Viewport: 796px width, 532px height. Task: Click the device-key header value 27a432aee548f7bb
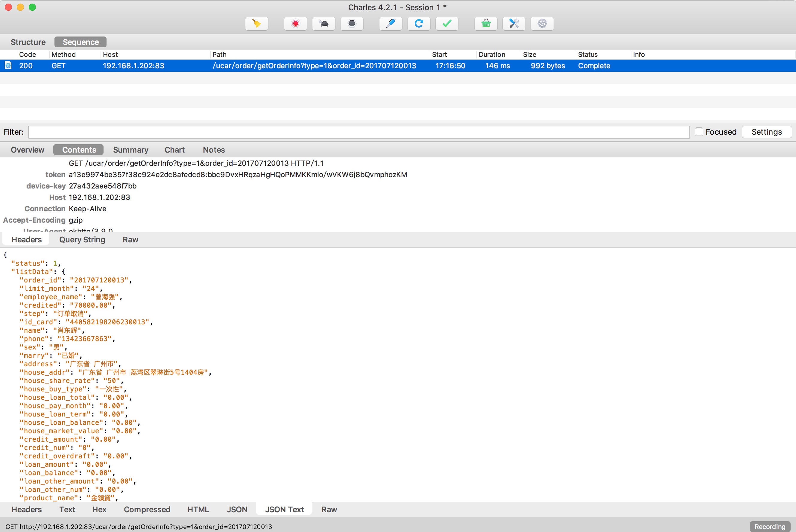point(102,186)
